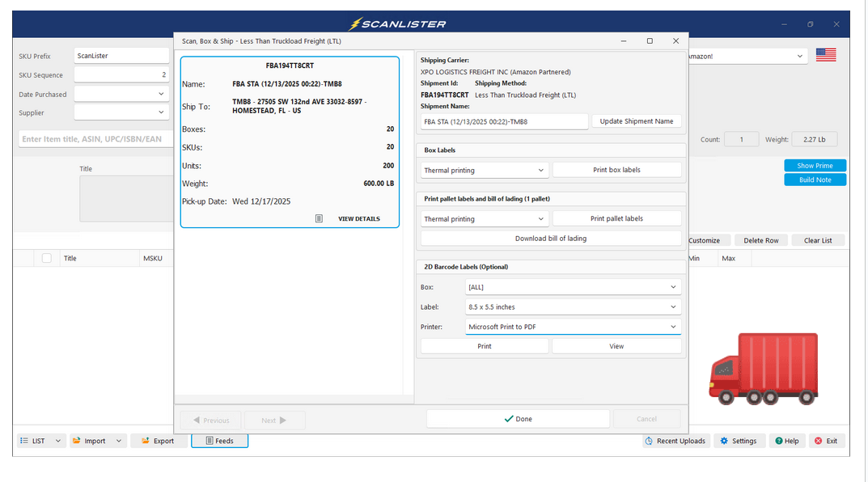Open Settings with the gear icon
This screenshot has height=482, width=868.
(x=738, y=441)
